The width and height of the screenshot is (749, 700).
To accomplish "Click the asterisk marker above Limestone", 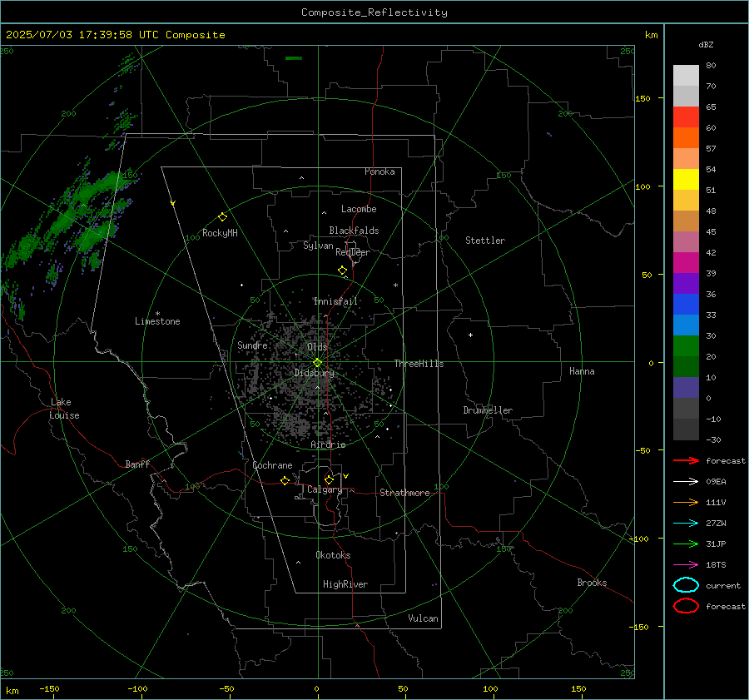I will (157, 314).
